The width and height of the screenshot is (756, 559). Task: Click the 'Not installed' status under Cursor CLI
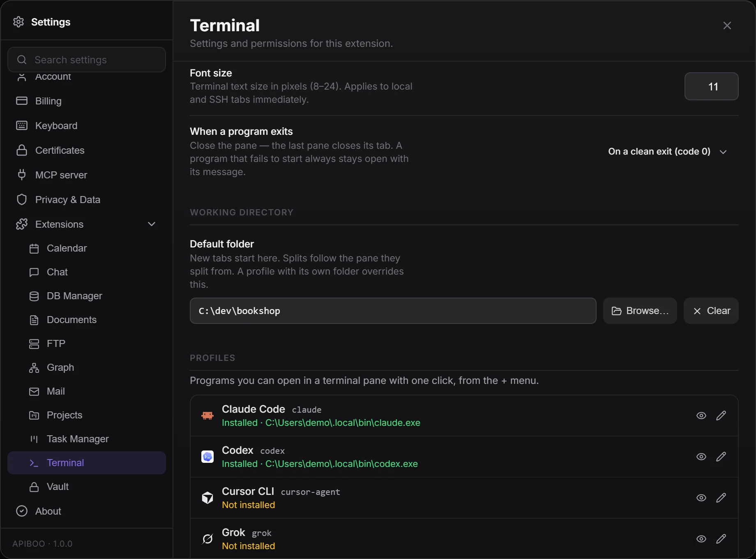[249, 505]
